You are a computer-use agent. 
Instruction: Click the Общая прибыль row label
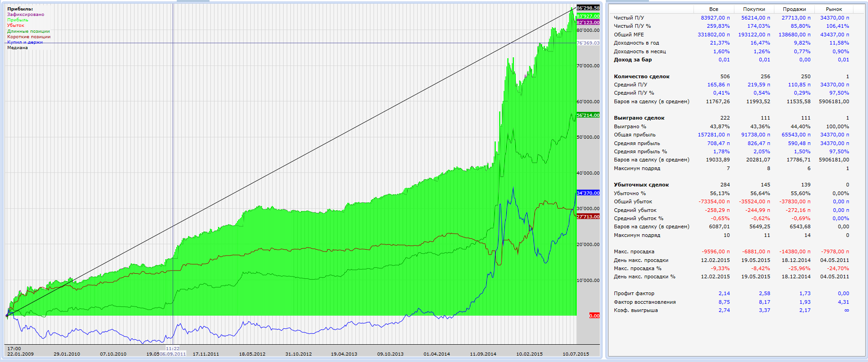(635, 135)
